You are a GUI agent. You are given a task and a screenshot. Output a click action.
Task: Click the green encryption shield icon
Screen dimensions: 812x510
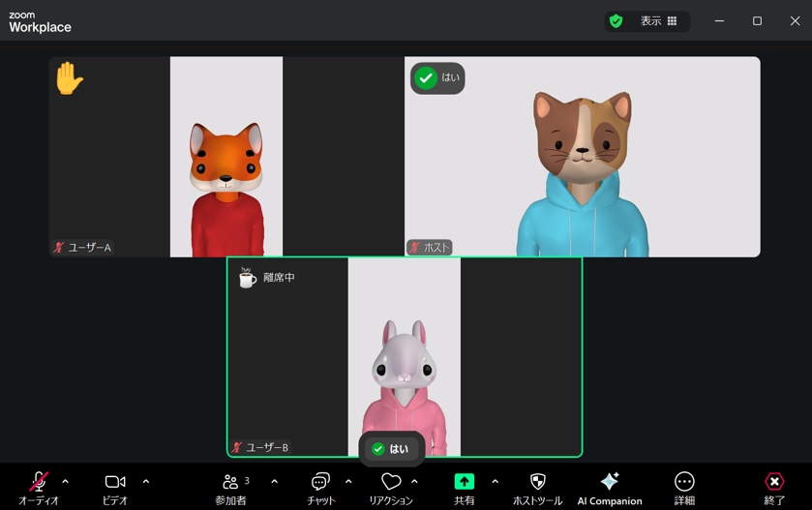pyautogui.click(x=616, y=21)
